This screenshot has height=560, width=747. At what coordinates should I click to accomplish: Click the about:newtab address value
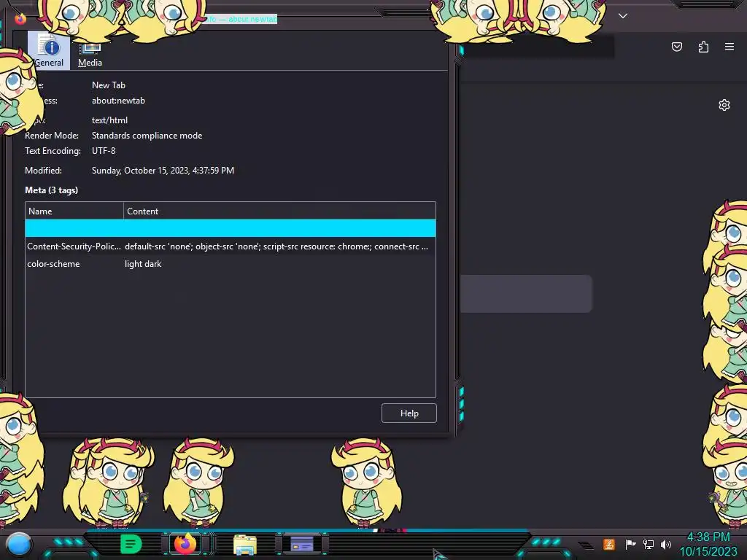118,101
